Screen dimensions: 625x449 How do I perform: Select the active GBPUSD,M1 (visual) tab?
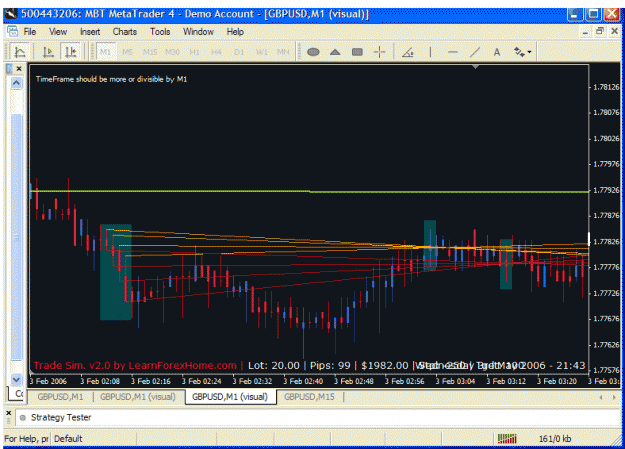(230, 397)
